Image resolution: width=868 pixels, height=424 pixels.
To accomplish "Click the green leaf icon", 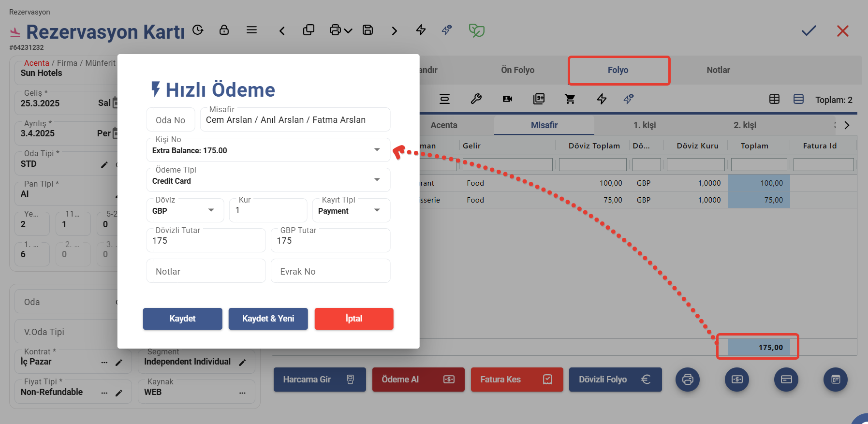I will (476, 30).
